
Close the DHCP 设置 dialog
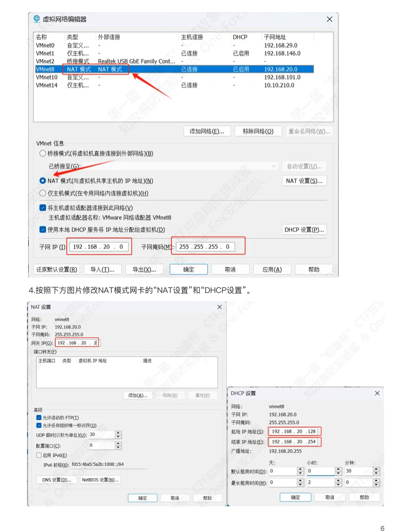tap(377, 393)
